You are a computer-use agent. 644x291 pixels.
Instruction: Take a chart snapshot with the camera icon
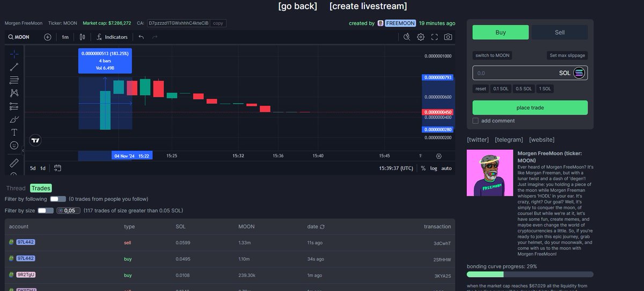pos(448,37)
